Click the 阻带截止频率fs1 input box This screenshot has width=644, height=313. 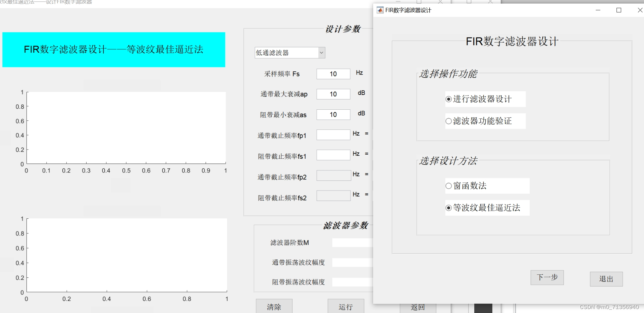click(x=333, y=155)
